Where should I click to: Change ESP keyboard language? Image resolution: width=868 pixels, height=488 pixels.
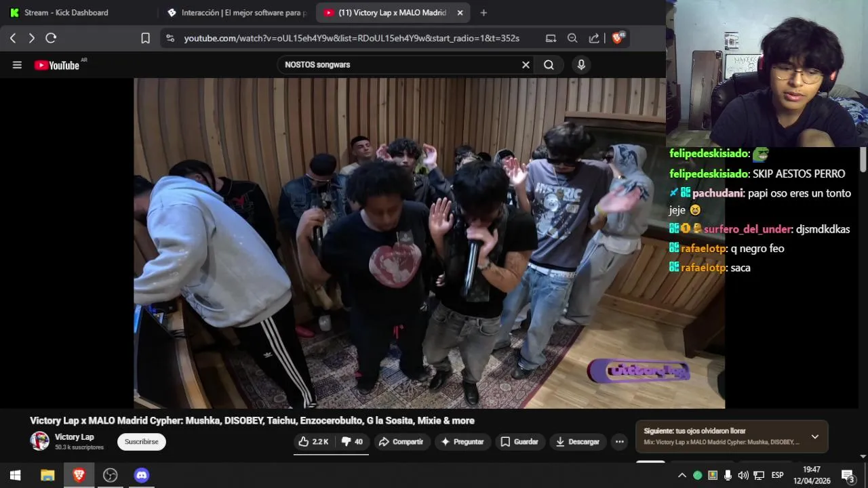(x=778, y=475)
